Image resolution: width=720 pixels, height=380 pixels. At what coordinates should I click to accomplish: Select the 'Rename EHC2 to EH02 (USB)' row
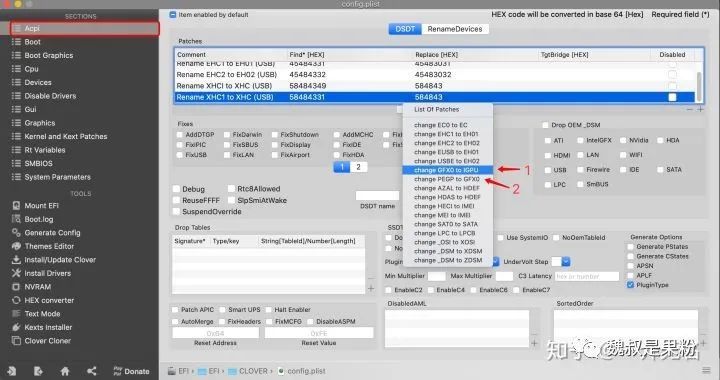pyautogui.click(x=434, y=74)
